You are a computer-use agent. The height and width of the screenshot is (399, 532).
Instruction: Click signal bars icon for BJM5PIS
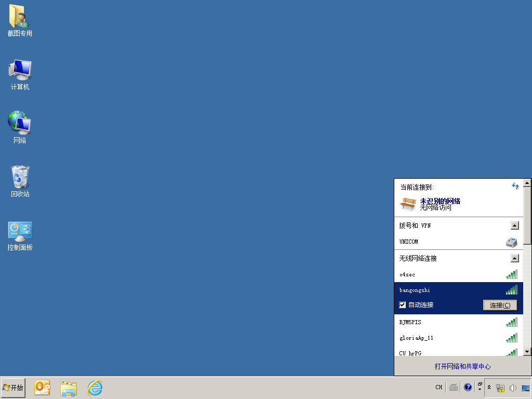(x=512, y=322)
